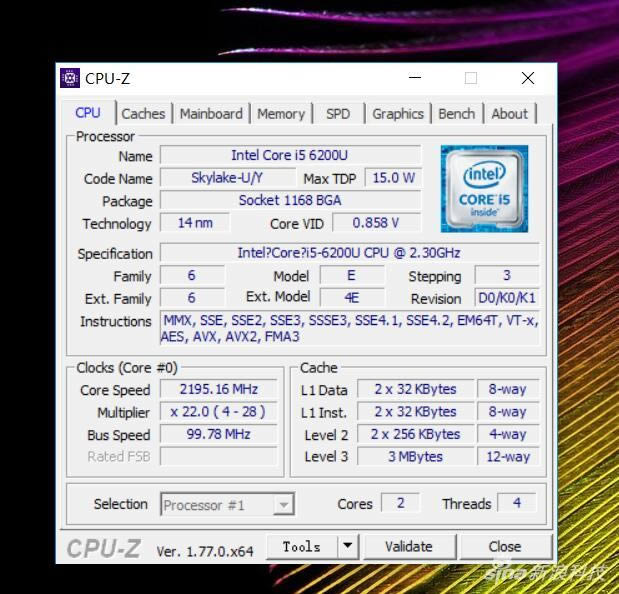Select the CPU tab

88,113
